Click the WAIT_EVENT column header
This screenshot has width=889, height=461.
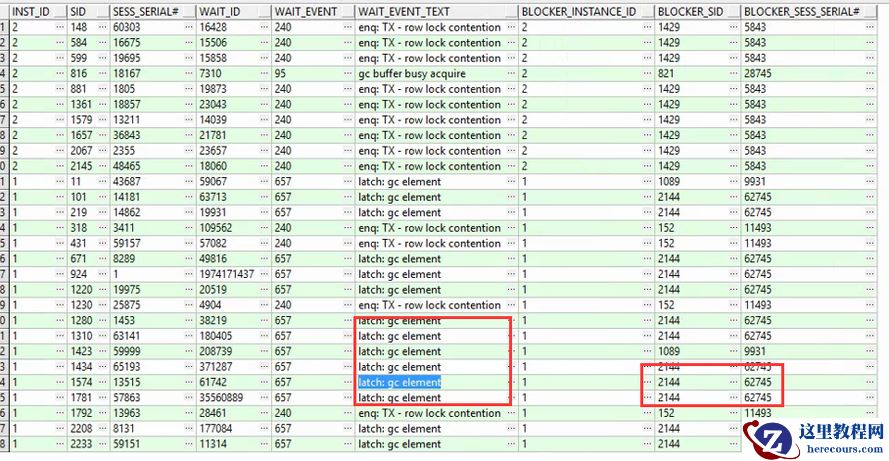313,11
